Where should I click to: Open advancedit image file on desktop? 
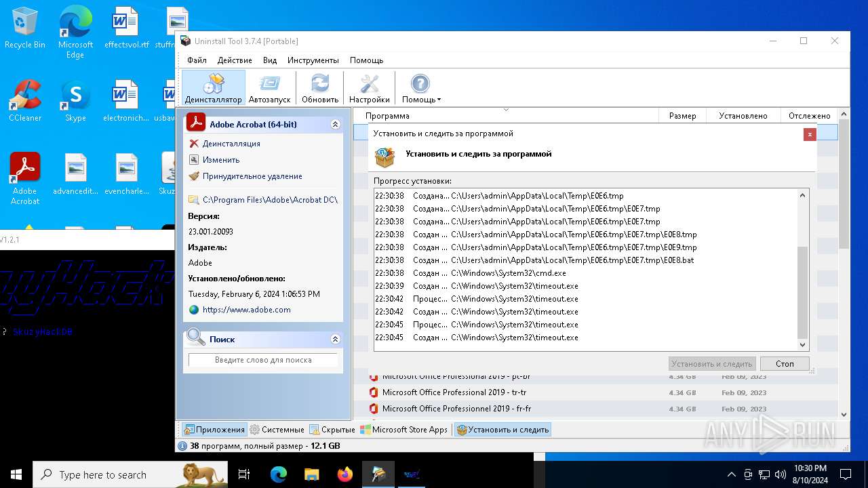click(75, 175)
